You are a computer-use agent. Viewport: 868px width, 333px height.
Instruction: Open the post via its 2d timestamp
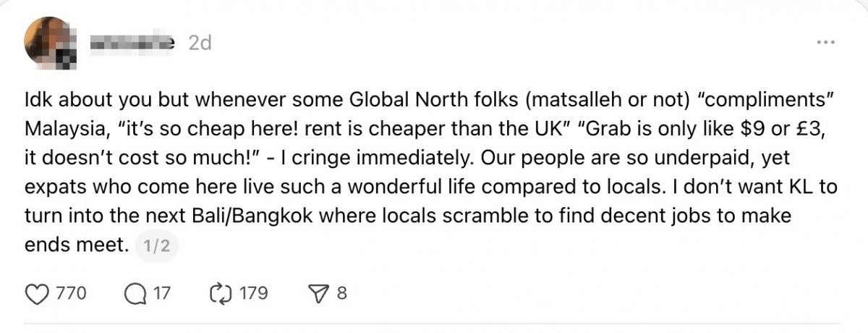click(x=200, y=43)
